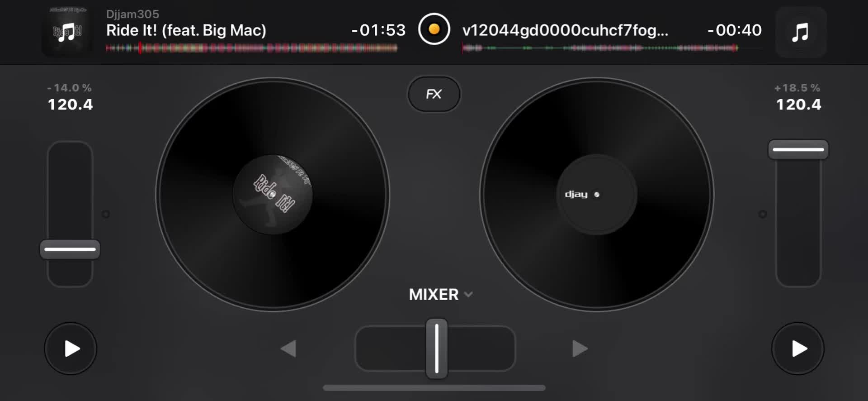The width and height of the screenshot is (868, 401).
Task: Tap the right deck djay vinyl label
Action: point(597,195)
